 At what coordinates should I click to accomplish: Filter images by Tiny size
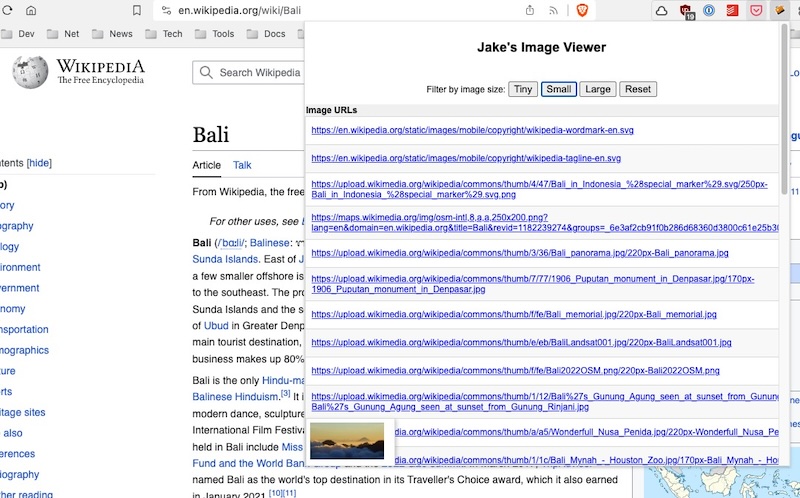(522, 89)
